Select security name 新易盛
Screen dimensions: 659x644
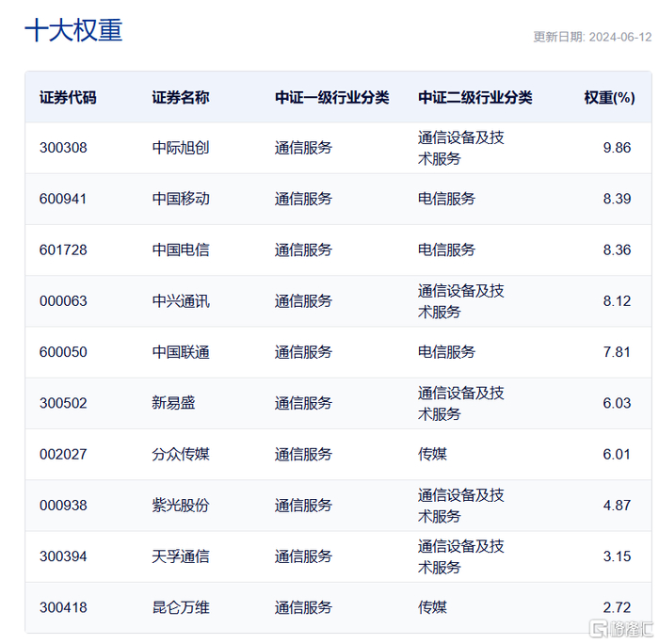click(x=173, y=403)
